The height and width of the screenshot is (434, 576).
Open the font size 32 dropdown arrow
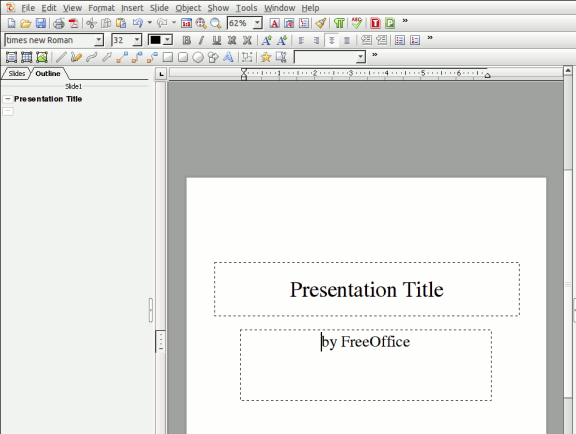coord(137,40)
